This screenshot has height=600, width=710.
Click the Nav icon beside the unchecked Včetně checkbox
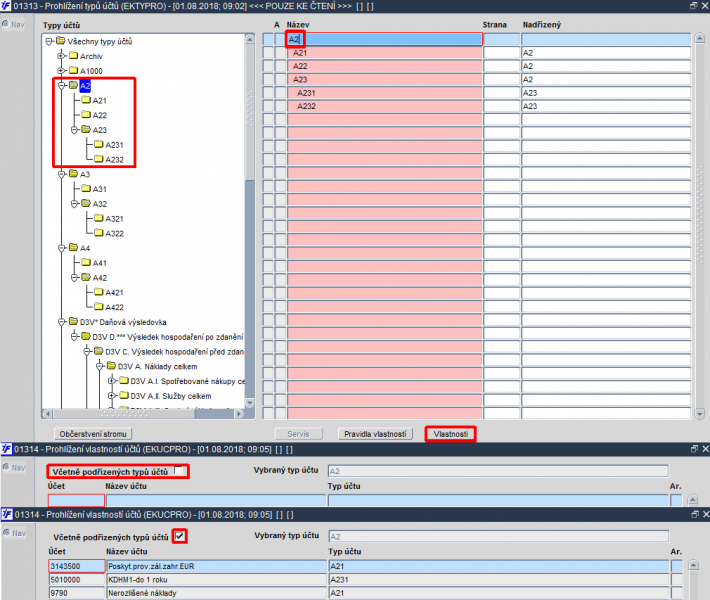point(5,467)
